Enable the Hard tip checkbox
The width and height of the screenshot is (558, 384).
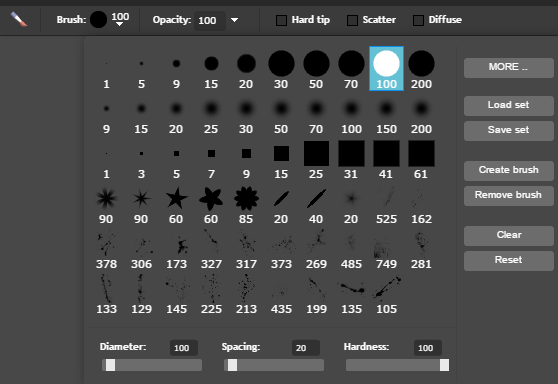281,20
